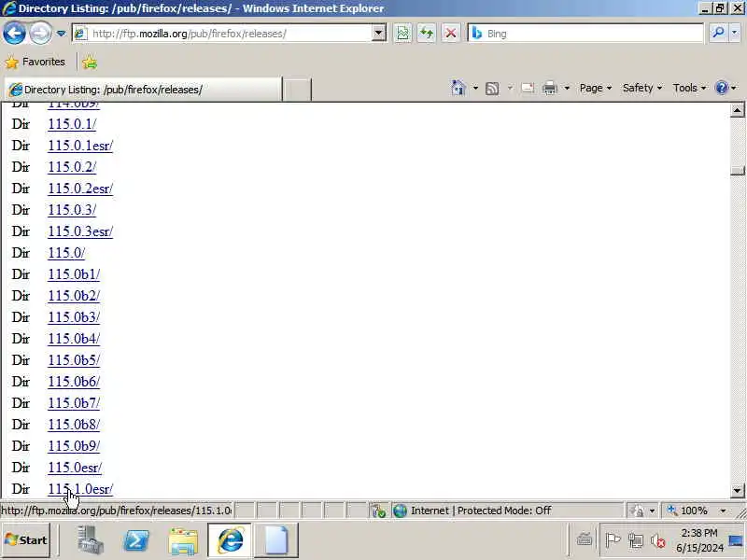747x560 pixels.
Task: Click the Home icon in command bar
Action: coord(458,88)
